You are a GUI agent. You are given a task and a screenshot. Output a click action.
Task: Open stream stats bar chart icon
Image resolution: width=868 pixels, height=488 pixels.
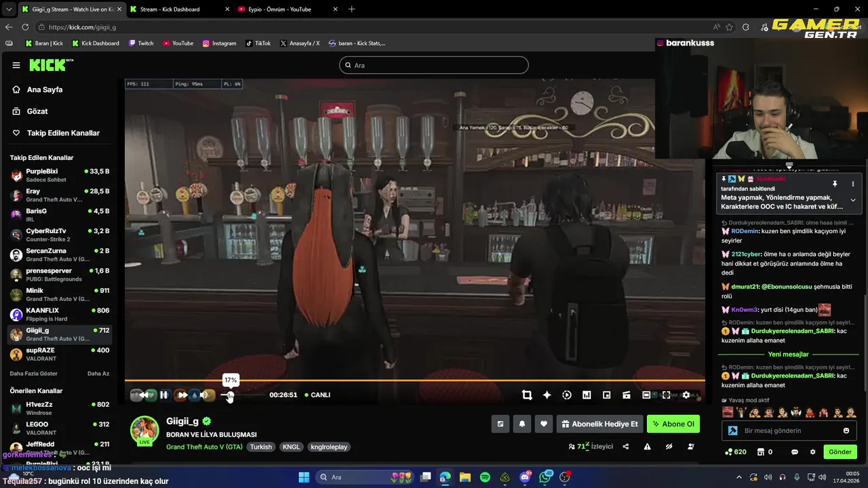click(x=587, y=395)
